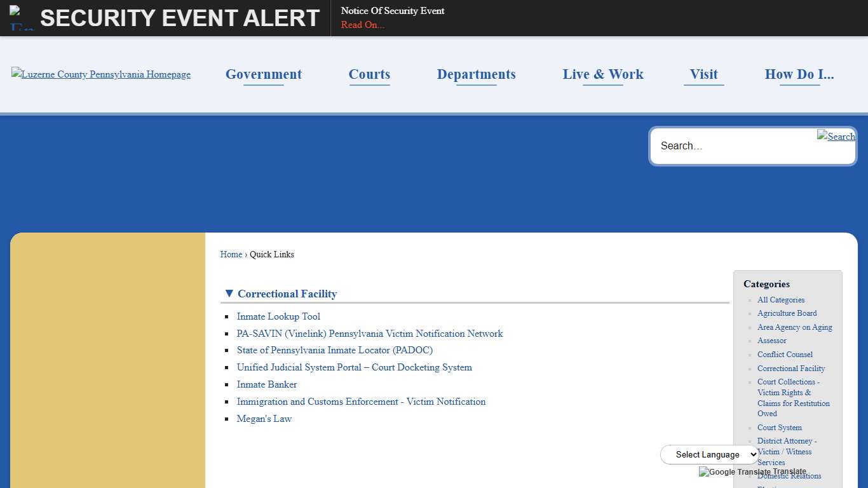
Task: Open the Inmate Lookup Tool link
Action: (278, 316)
